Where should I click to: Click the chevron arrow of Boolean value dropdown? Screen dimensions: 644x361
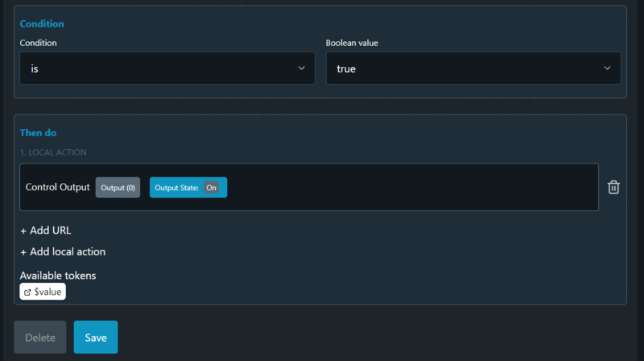click(607, 68)
